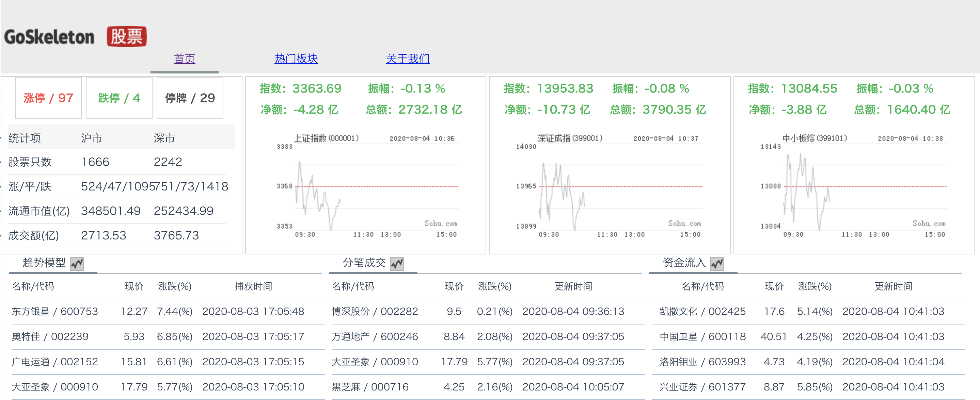Click net amount -10.73 亿
This screenshot has width=980, height=400.
pyautogui.click(x=564, y=110)
